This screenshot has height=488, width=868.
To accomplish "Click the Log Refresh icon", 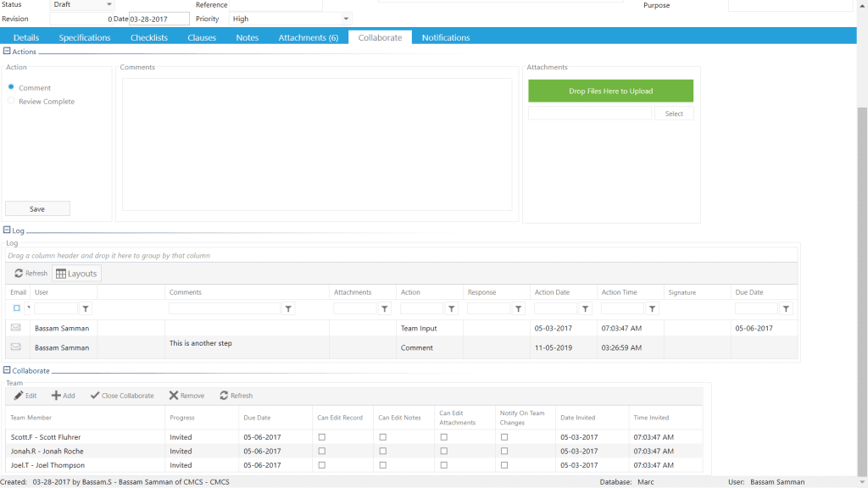I will (x=19, y=274).
